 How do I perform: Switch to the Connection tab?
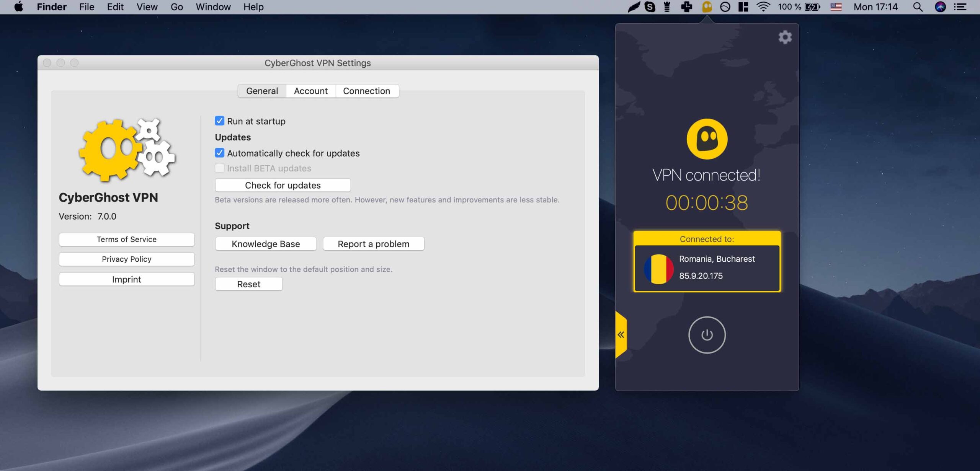[x=366, y=91]
